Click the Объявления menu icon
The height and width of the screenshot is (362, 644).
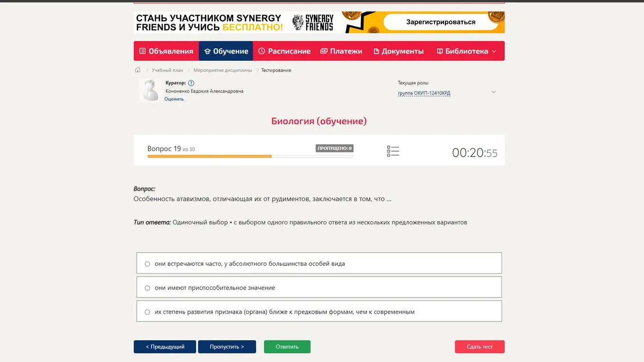click(x=142, y=51)
